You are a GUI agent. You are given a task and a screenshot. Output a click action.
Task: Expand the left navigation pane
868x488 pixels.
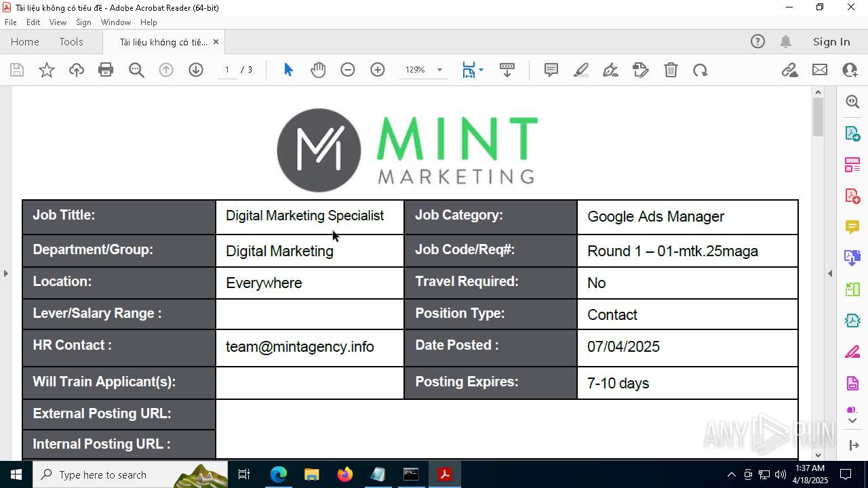click(6, 273)
